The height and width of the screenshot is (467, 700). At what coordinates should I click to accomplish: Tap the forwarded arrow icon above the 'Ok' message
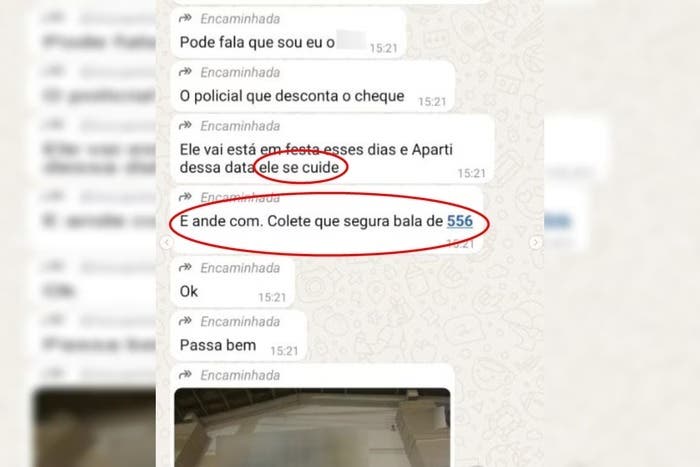[185, 268]
